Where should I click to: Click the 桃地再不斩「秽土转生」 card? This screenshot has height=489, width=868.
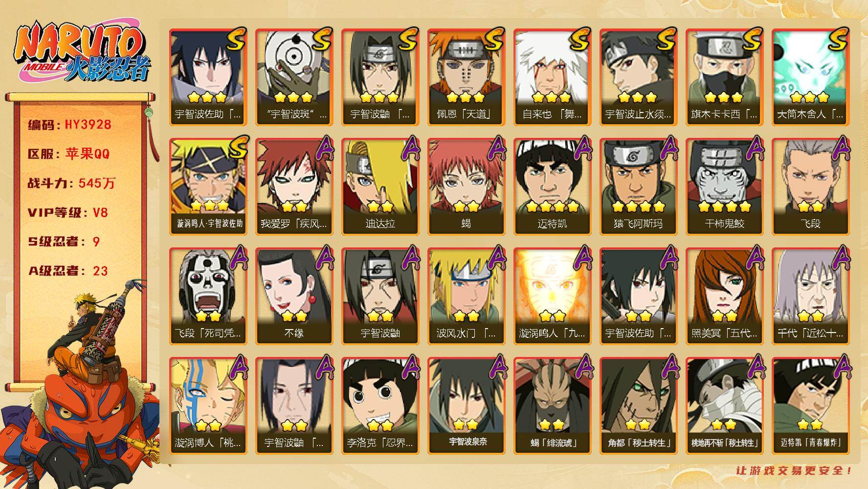(x=724, y=405)
